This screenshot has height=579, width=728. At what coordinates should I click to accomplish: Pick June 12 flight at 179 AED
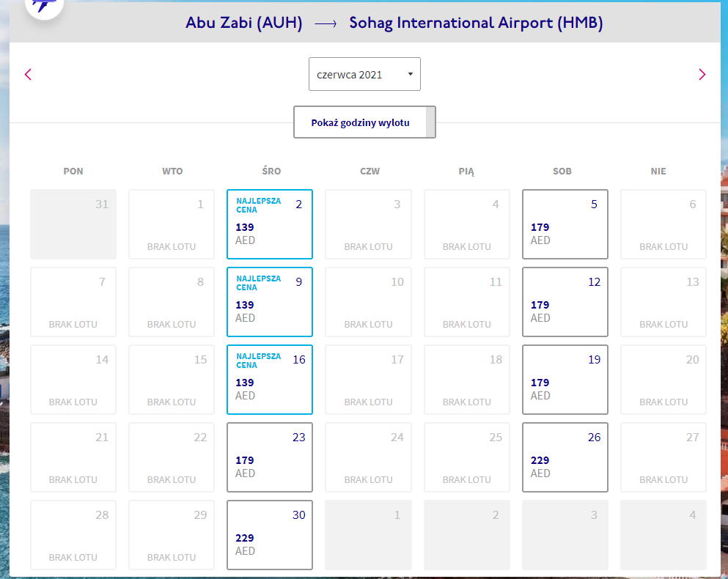pos(565,302)
